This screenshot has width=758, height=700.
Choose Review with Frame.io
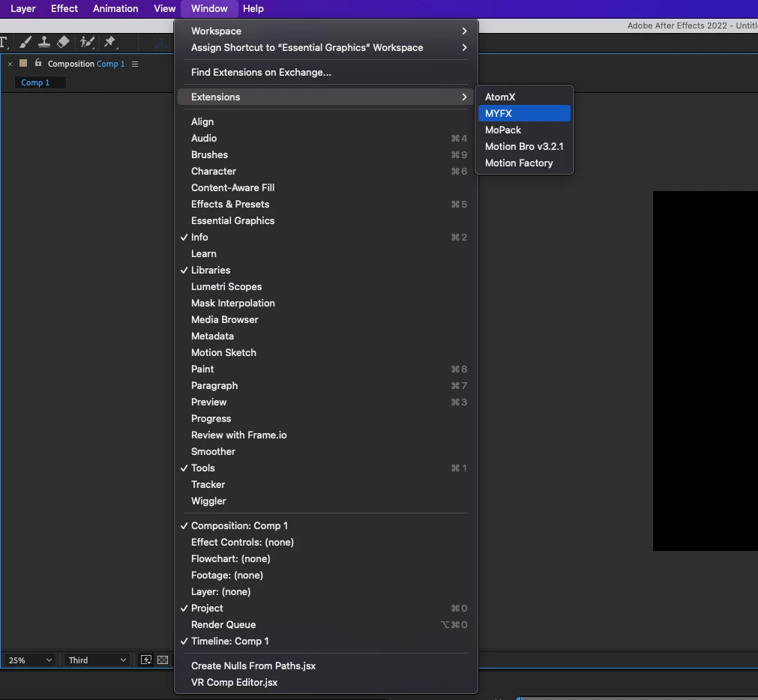coord(326,435)
